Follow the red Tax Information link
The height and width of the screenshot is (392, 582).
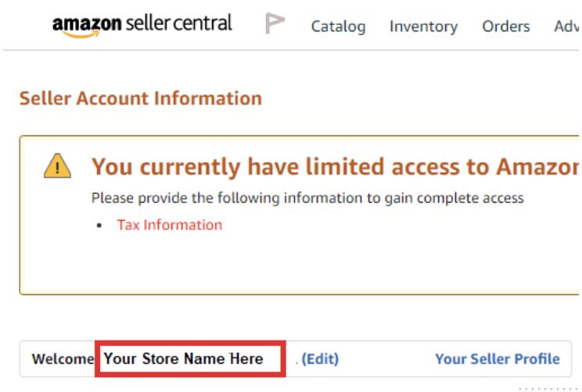(170, 225)
